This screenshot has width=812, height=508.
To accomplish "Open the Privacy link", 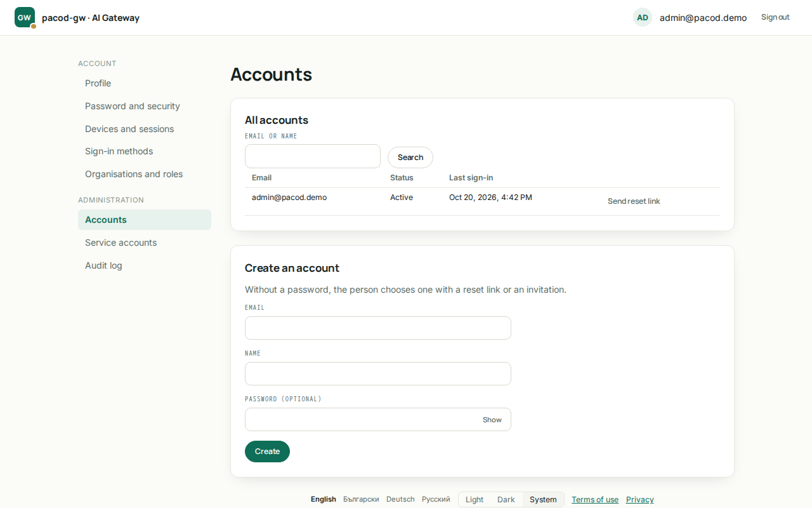I will pos(640,500).
